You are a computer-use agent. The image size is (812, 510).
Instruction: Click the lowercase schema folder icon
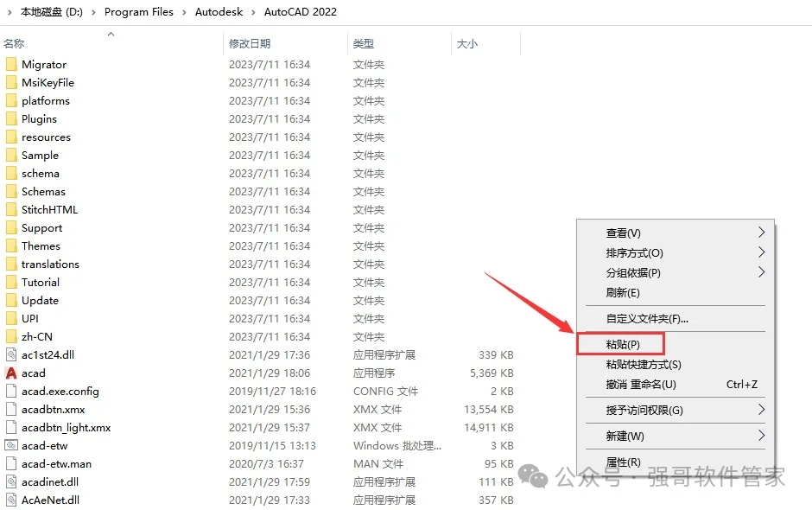tap(11, 173)
